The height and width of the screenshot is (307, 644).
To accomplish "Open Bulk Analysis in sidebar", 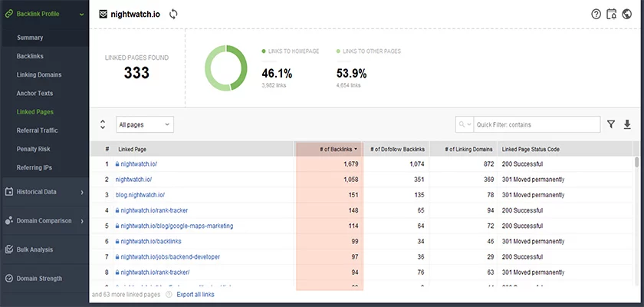I will click(34, 249).
